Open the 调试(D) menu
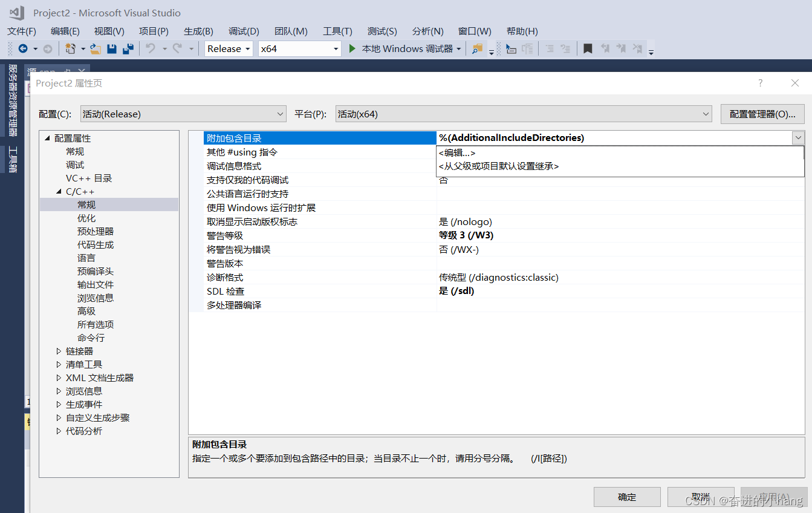 click(244, 31)
